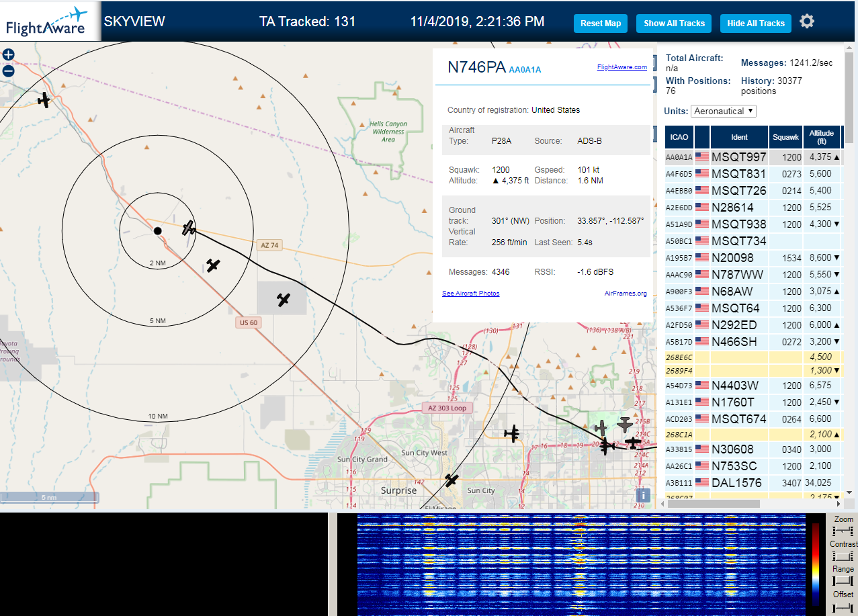
Task: Select aircraft icon over the gray airfield area
Action: pos(284,300)
